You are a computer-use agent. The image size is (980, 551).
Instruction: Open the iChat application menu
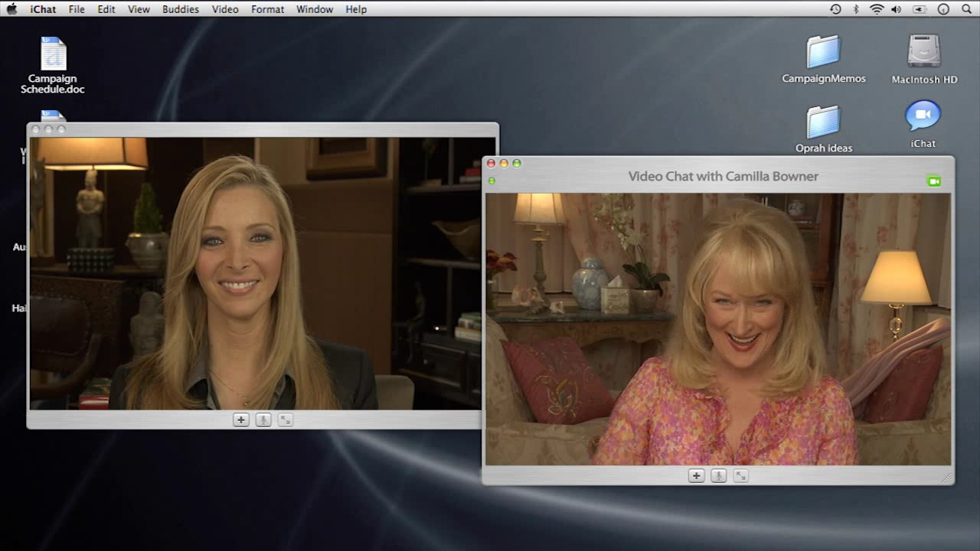point(42,9)
